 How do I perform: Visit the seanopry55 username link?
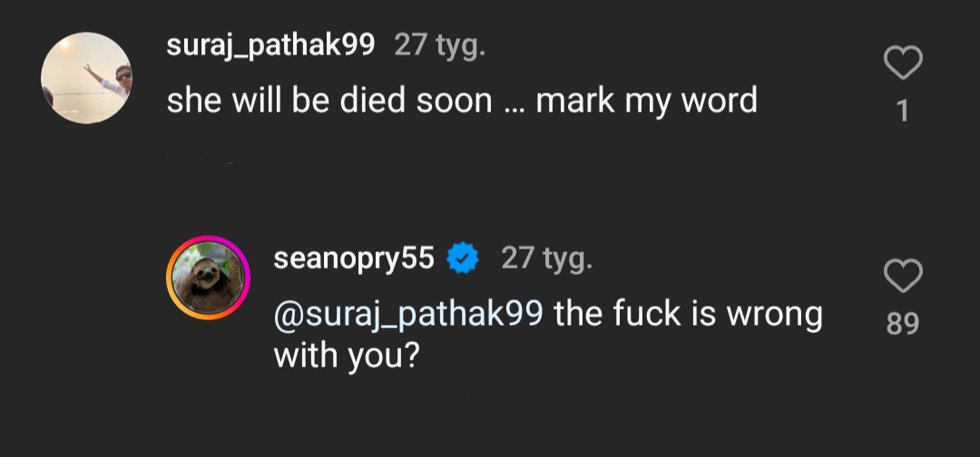coord(354,259)
